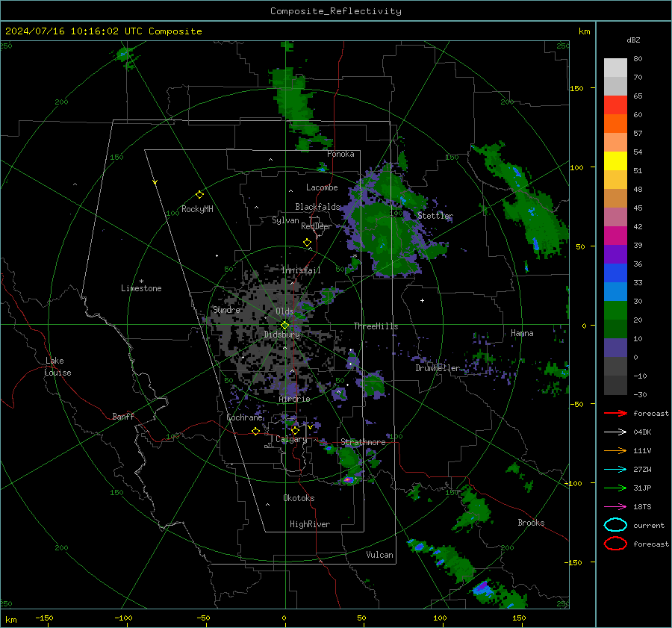
Task: Click the white cross marker south of Stettler
Action: [x=422, y=300]
